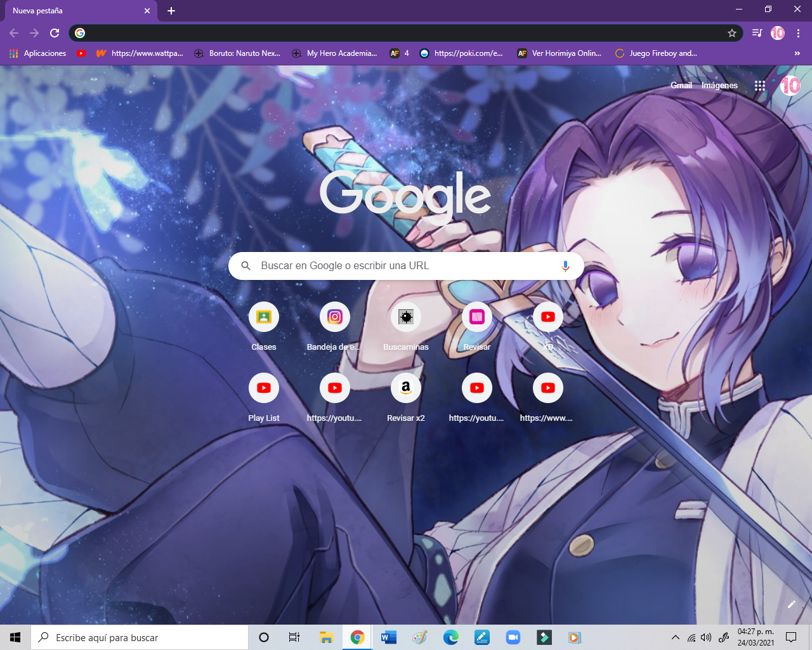The image size is (812, 650).
Task: Click the Escribe aquí para buscar box
Action: pos(140,637)
